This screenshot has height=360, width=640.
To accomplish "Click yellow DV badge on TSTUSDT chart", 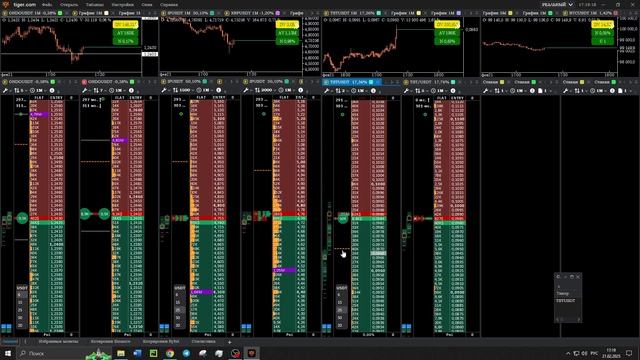I will pyautogui.click(x=447, y=25).
